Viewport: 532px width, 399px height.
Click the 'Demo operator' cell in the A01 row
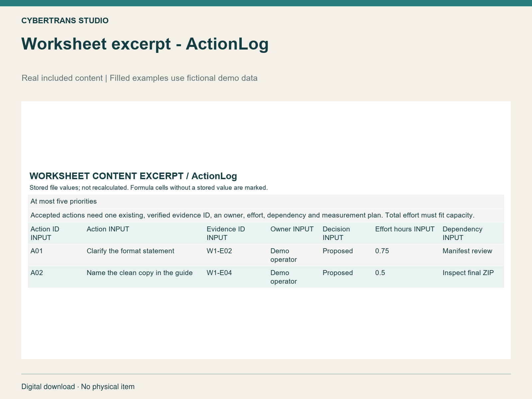[x=294, y=255]
